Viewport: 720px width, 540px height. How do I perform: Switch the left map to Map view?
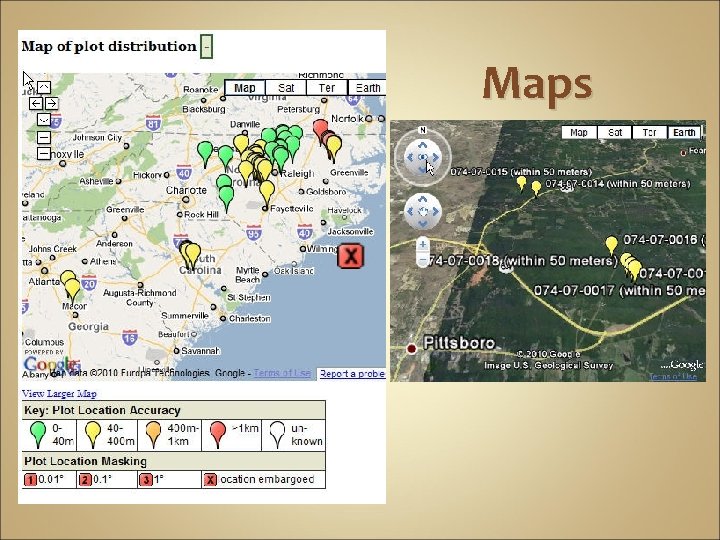tap(245, 88)
